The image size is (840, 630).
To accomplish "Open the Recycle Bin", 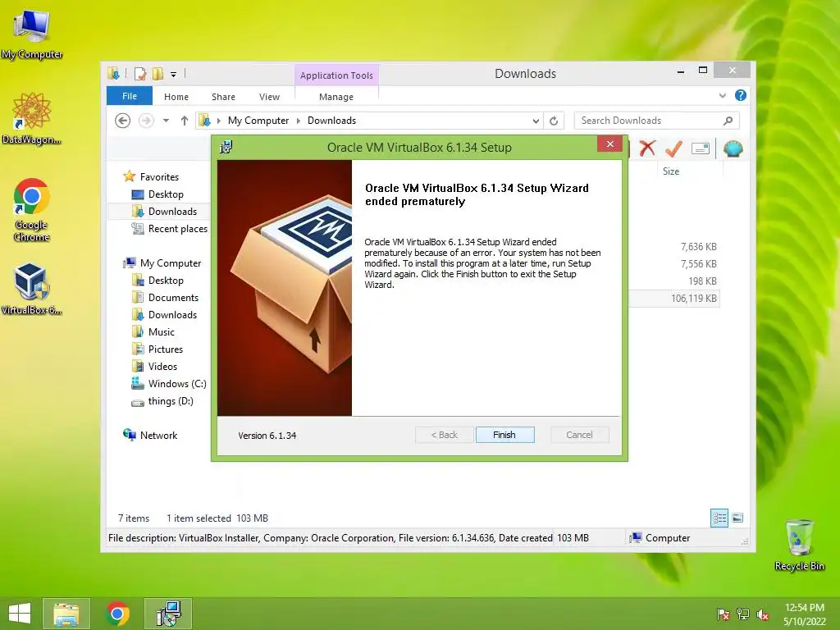I will (x=799, y=545).
